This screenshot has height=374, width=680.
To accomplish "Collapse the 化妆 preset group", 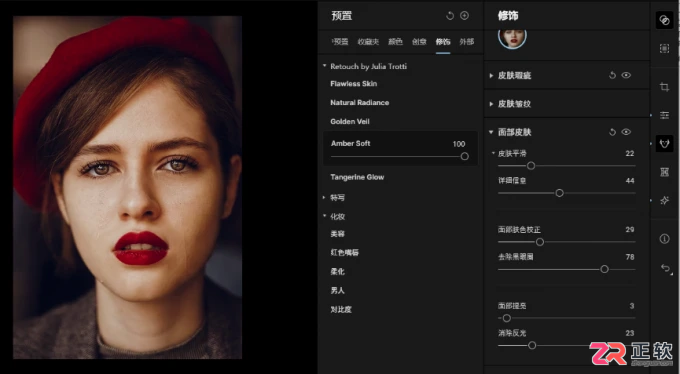I will pyautogui.click(x=324, y=216).
